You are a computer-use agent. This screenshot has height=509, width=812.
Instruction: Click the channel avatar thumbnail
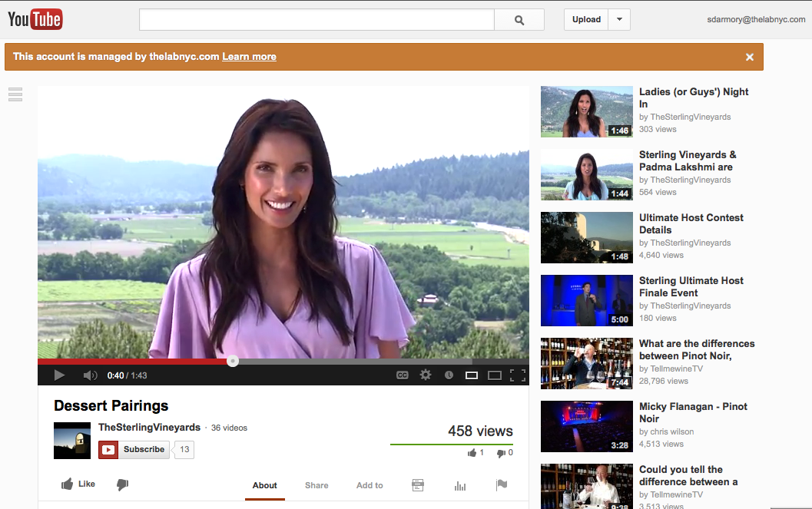(72, 441)
